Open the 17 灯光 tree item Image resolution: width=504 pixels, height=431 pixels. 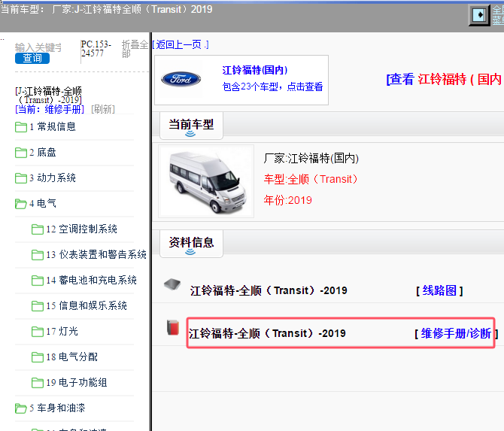coord(62,332)
